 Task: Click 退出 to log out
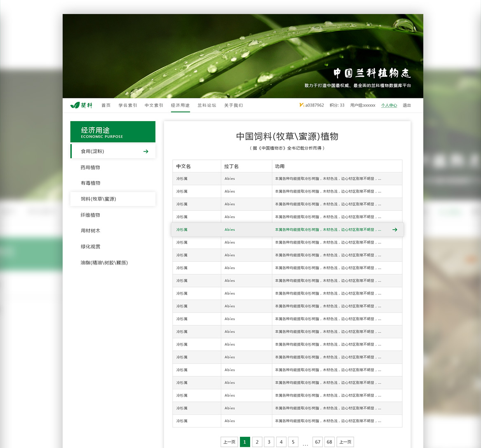(x=407, y=105)
